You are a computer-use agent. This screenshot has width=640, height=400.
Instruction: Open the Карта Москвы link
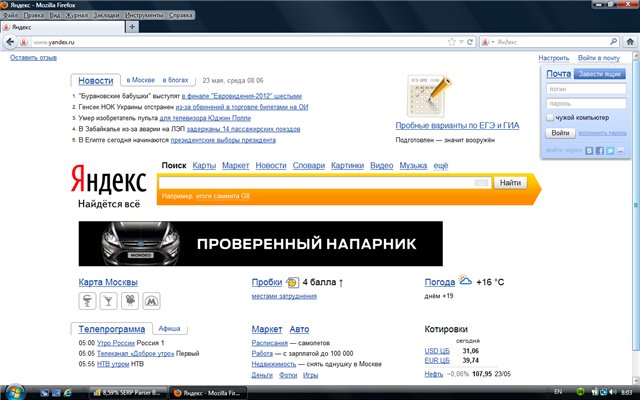click(108, 282)
